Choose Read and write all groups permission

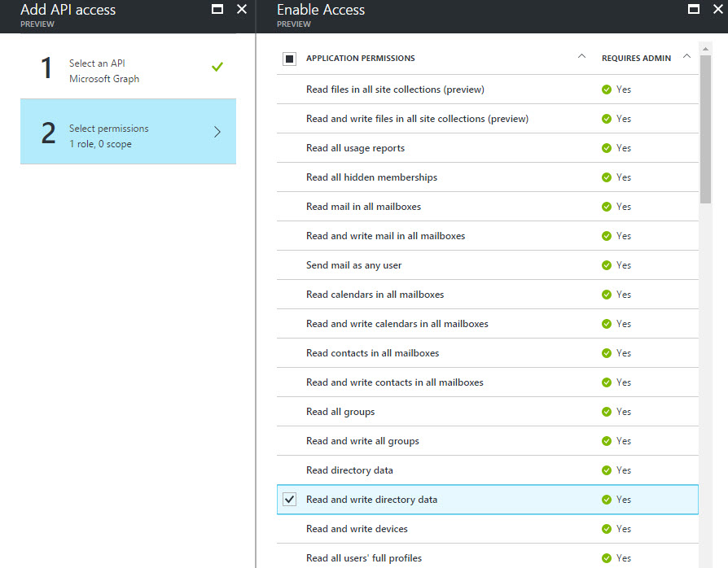coord(362,441)
